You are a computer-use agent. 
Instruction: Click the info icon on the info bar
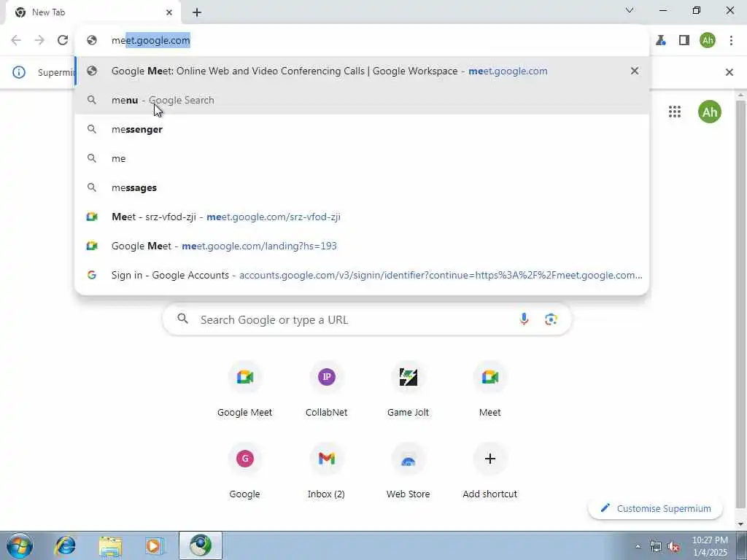click(x=19, y=72)
